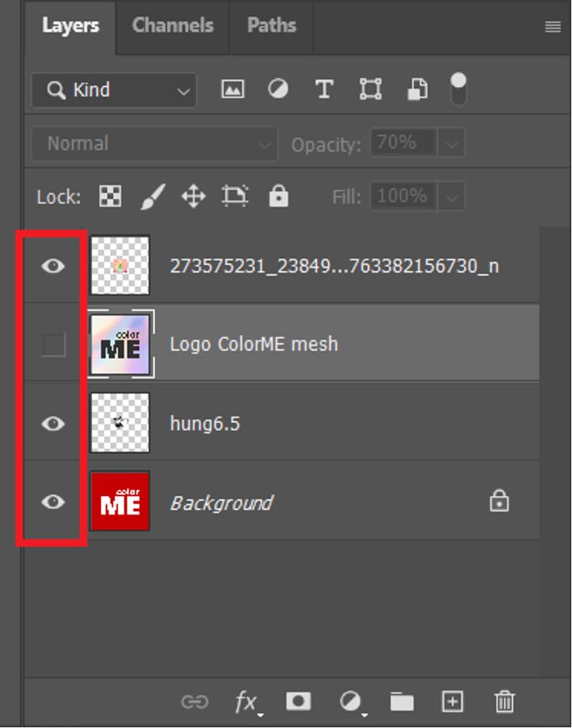Viewport: 572px width, 728px height.
Task: Select the hung6.5 layer thumbnail
Action: 121,423
